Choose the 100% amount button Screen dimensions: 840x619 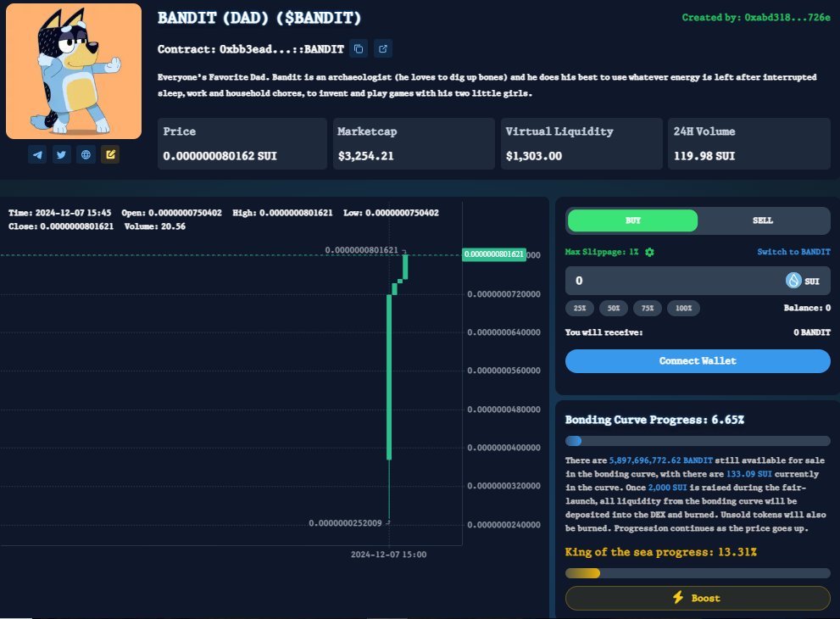coord(683,308)
